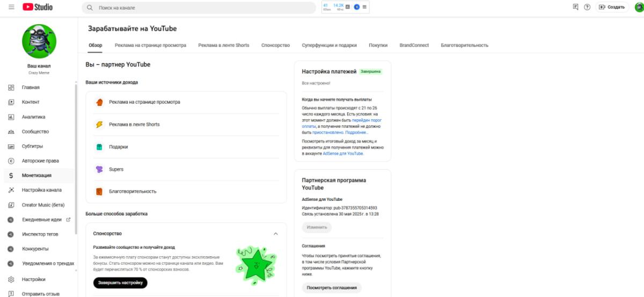Viewport: 644px width, 297px height.
Task: Click the search magnifier icon
Action: pos(90,8)
